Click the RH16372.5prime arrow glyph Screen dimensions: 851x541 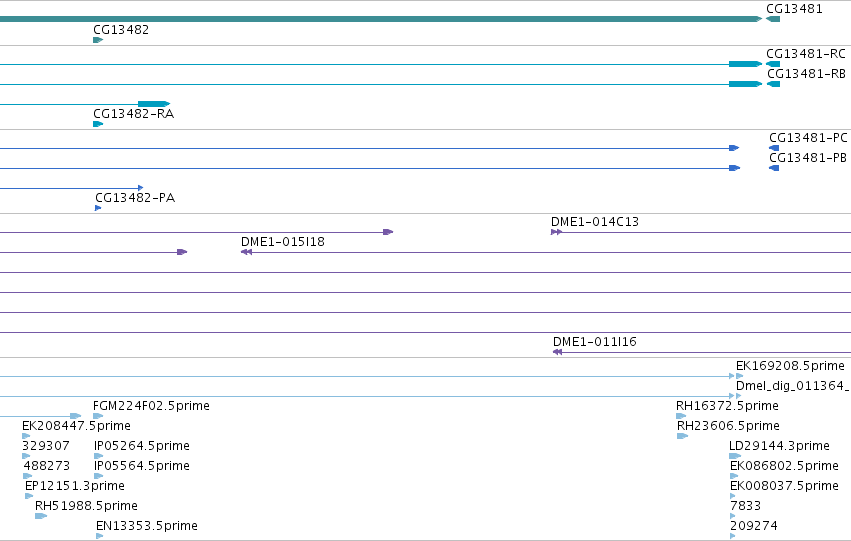(681, 416)
